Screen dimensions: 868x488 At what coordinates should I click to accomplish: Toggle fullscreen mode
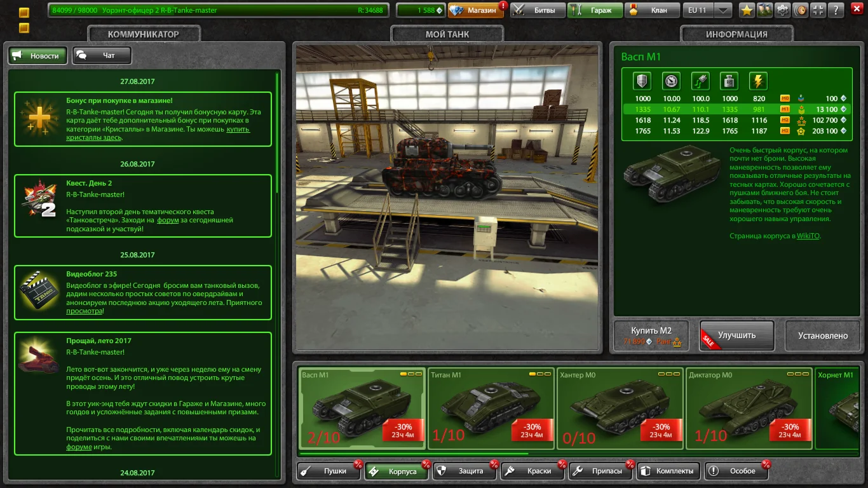tap(819, 10)
